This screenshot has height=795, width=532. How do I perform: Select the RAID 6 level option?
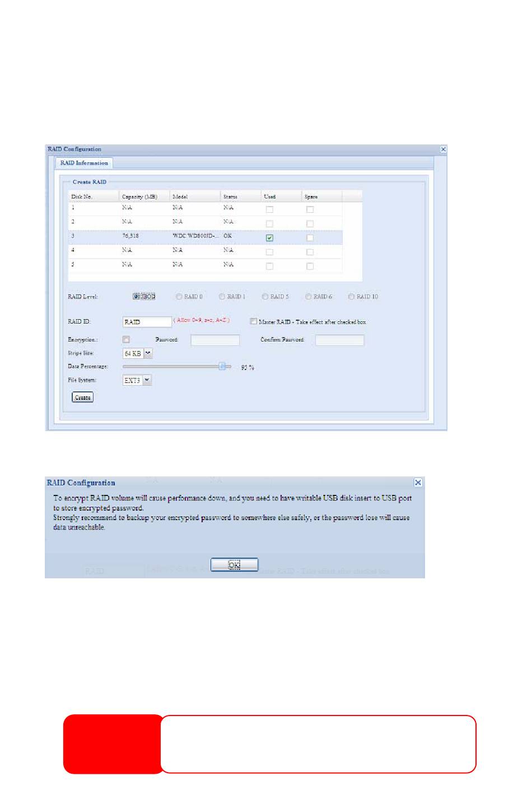pyautogui.click(x=308, y=297)
